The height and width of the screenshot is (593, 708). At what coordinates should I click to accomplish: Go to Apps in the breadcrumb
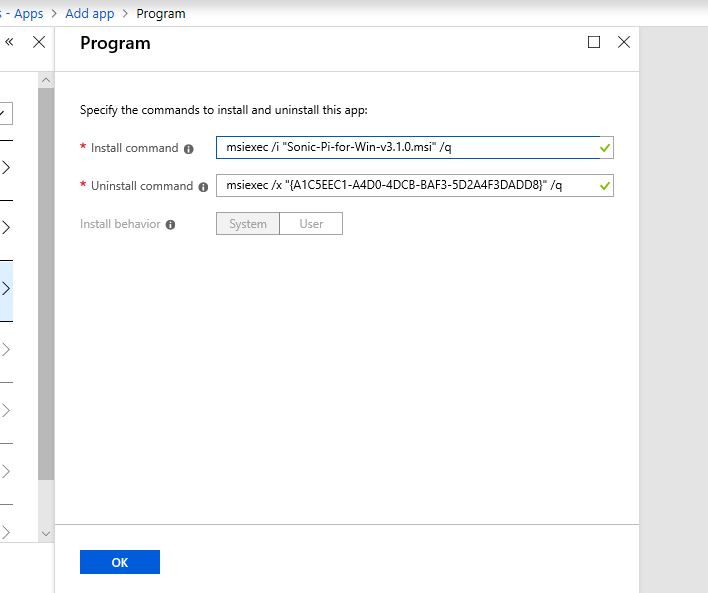coord(28,14)
